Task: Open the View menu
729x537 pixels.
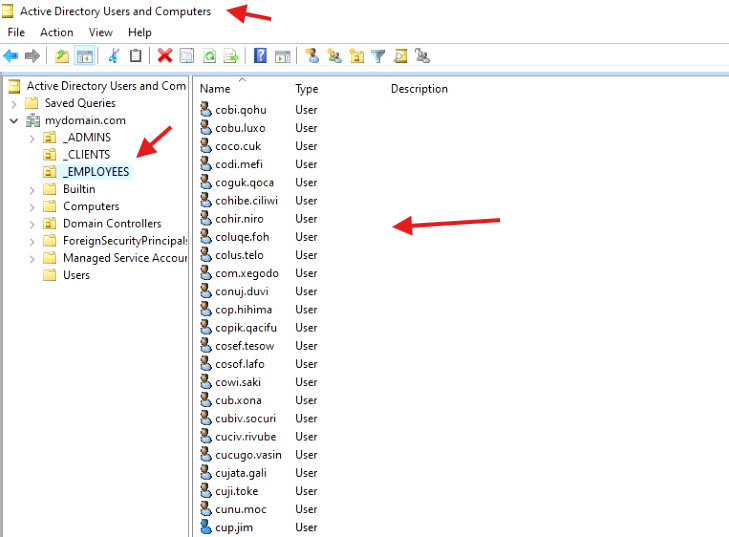Action: pos(100,33)
